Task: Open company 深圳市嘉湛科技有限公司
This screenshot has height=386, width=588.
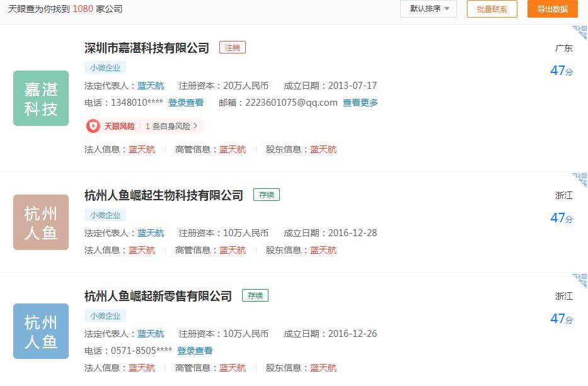Action: click(147, 48)
